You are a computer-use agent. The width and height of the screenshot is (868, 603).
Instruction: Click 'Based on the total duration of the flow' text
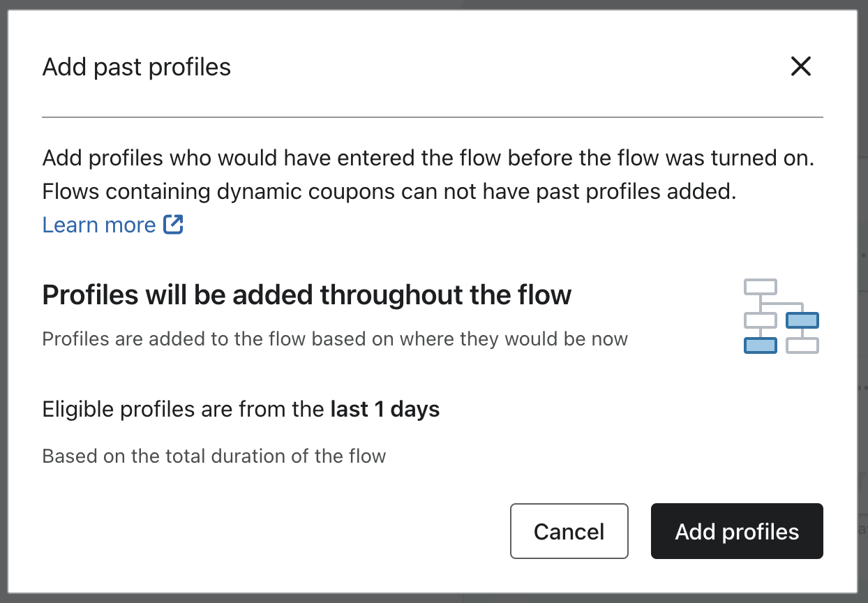tap(214, 456)
